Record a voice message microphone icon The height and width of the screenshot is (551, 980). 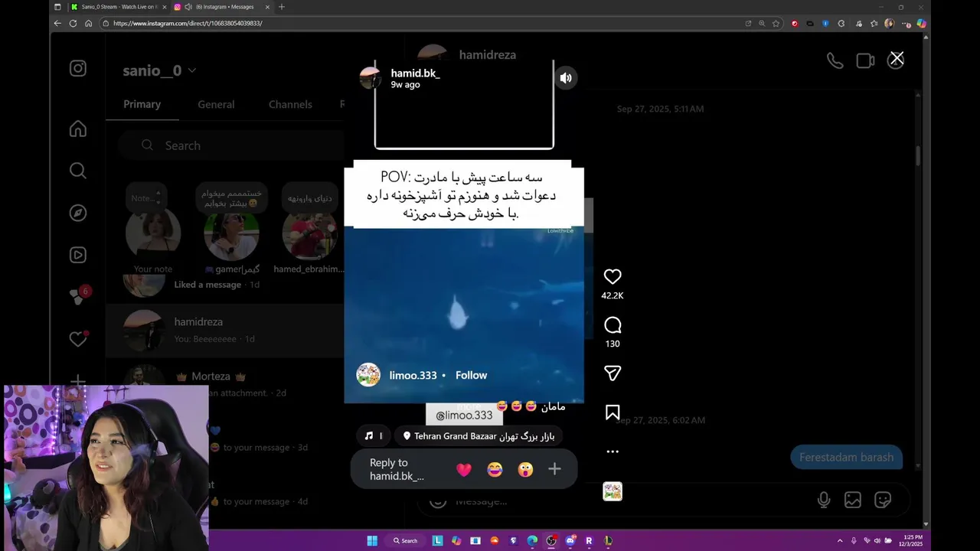coord(824,500)
